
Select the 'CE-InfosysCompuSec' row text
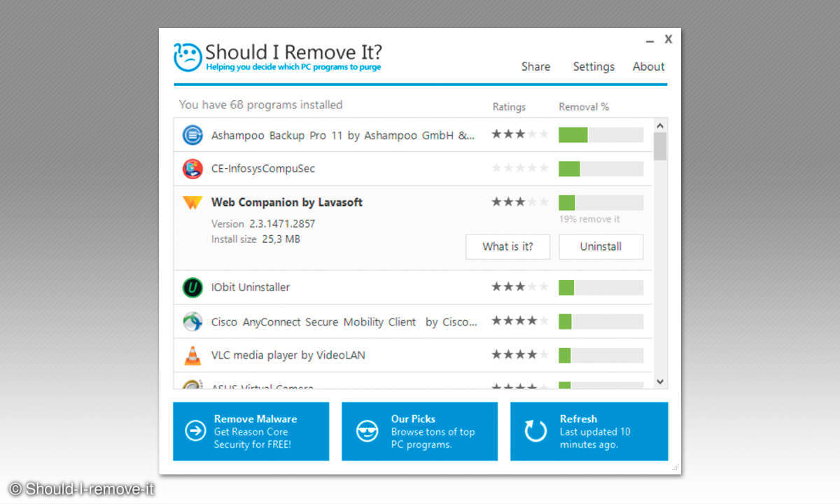263,169
